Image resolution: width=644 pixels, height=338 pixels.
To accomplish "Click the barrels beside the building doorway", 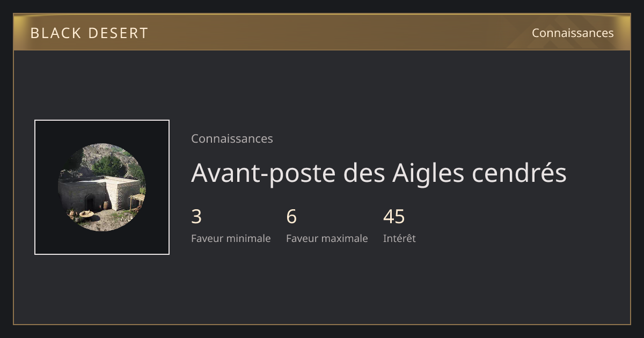I will pyautogui.click(x=106, y=205).
